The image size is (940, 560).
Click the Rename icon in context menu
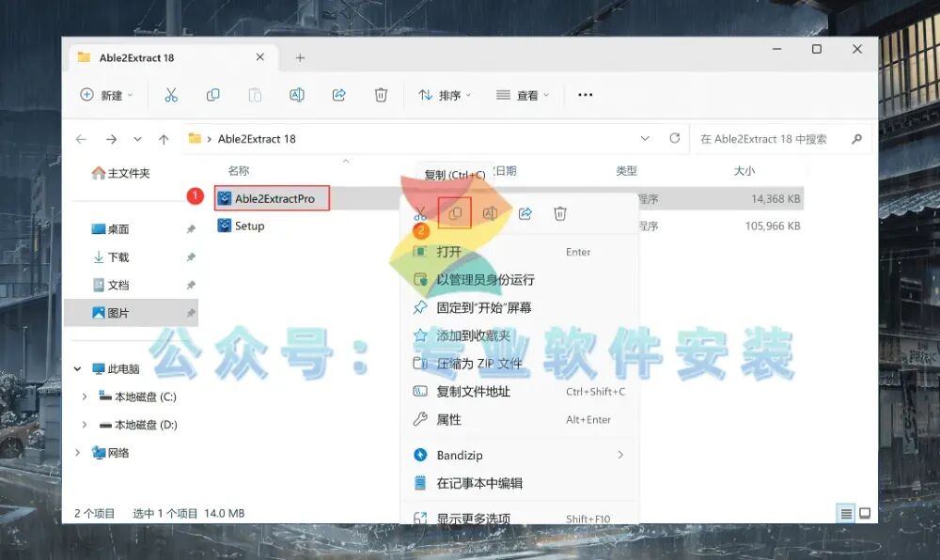[490, 213]
